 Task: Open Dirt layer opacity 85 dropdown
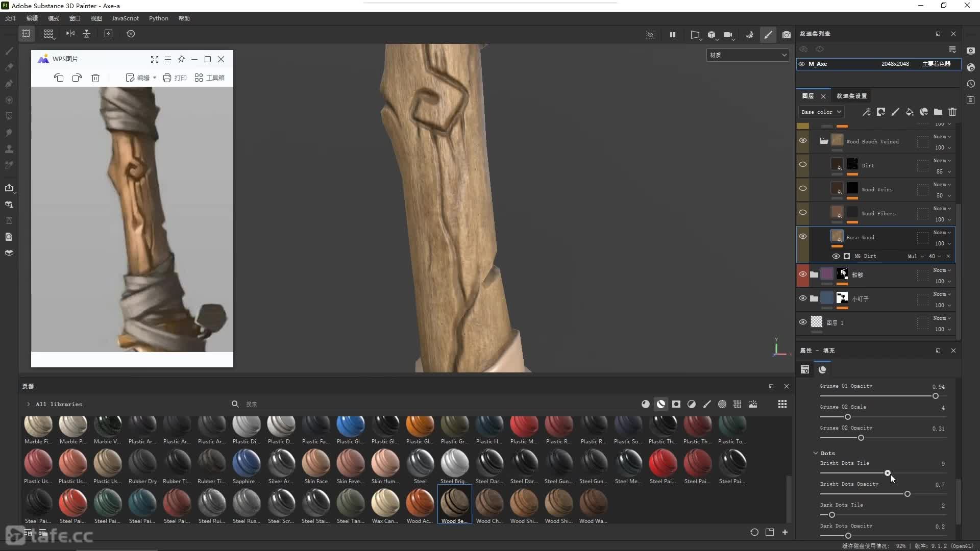point(943,172)
